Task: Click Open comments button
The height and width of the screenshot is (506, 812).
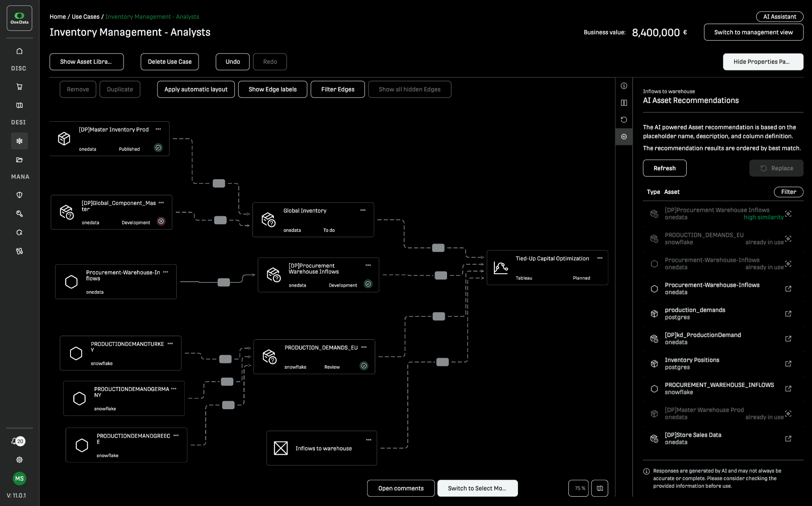Action: (401, 488)
